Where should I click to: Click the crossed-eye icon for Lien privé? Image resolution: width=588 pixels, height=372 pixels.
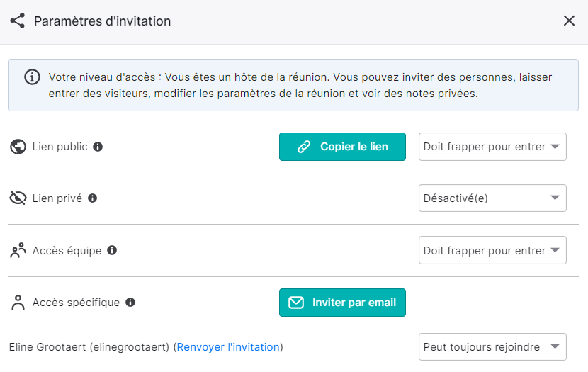point(18,198)
